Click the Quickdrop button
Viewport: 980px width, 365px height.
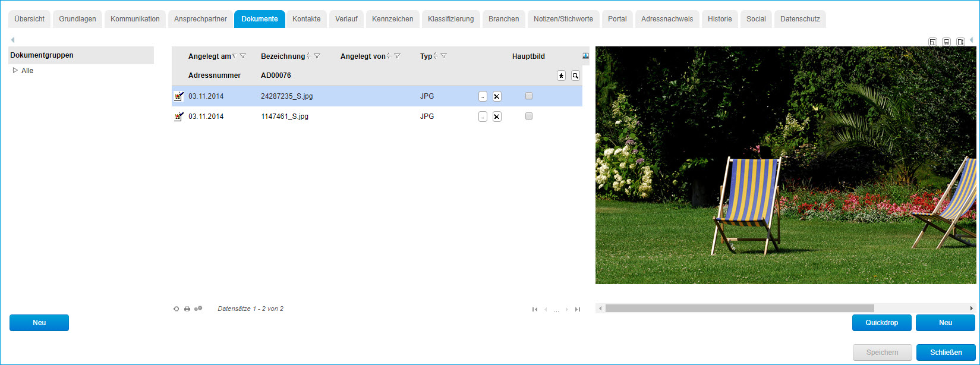[882, 323]
